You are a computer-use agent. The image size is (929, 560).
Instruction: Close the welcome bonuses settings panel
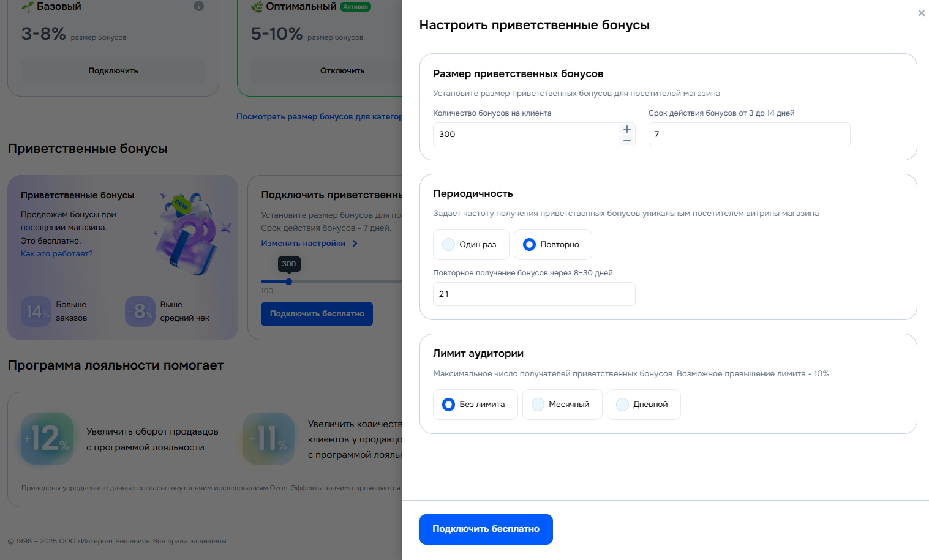(x=921, y=13)
